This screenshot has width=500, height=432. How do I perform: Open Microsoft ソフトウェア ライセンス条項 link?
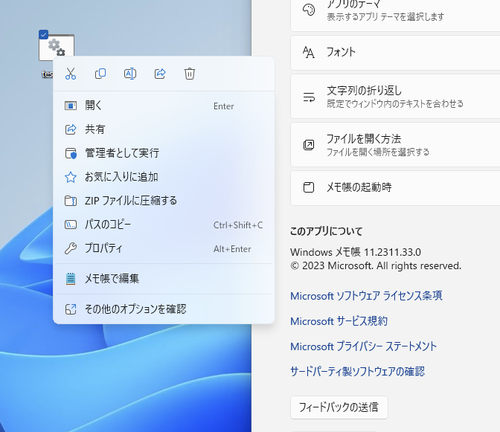[x=366, y=296]
